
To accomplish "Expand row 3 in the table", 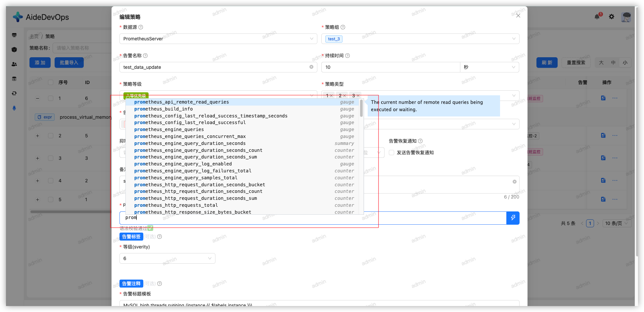I will [x=37, y=158].
